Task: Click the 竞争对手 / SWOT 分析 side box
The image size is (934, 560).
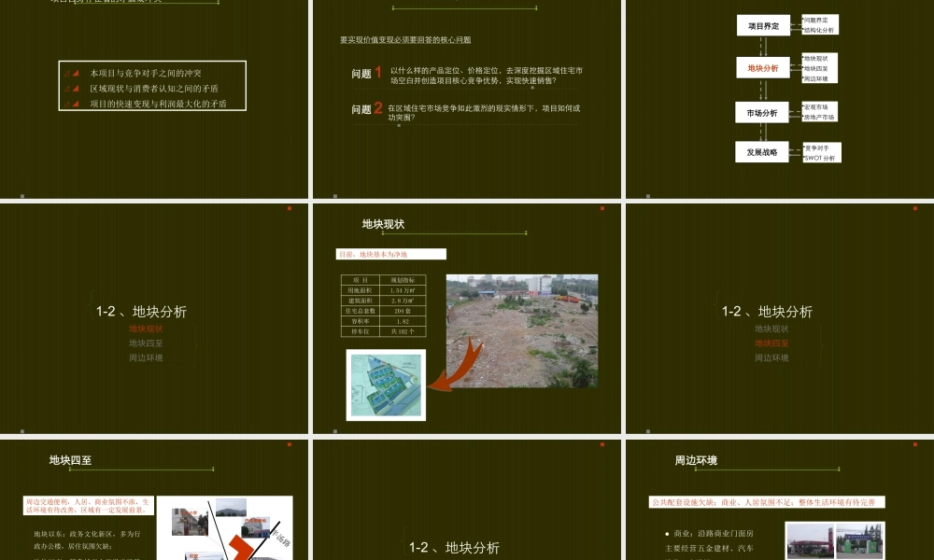Action: click(821, 152)
